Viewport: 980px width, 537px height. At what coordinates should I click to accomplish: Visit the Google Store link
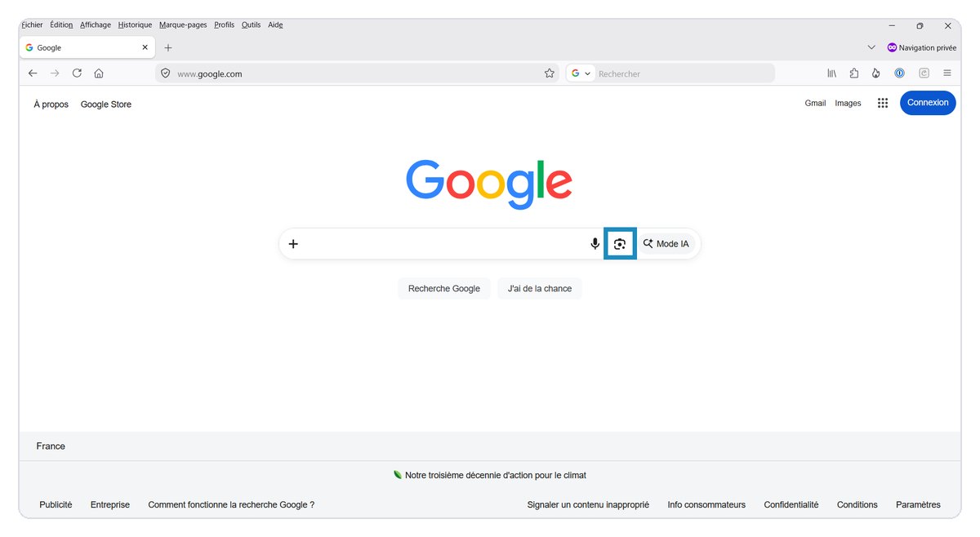106,104
